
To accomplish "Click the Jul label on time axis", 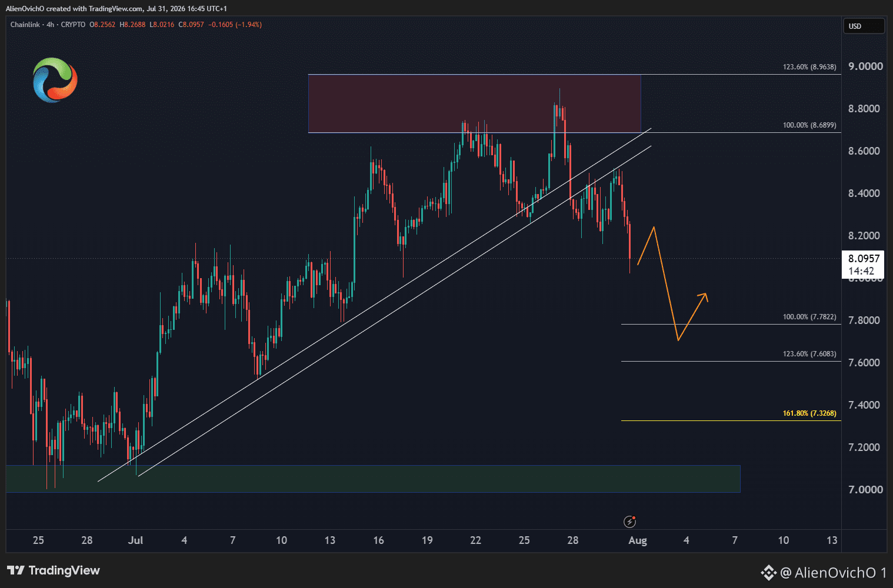I will [x=135, y=540].
